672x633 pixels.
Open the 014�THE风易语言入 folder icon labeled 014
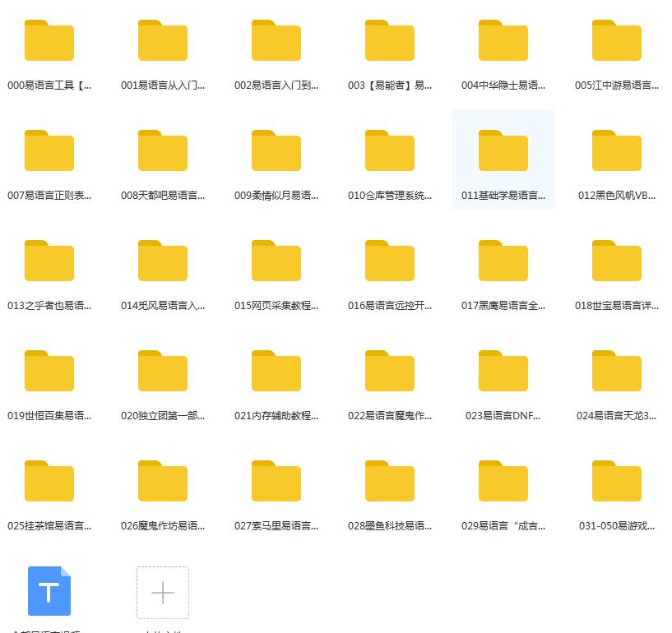[x=163, y=261]
